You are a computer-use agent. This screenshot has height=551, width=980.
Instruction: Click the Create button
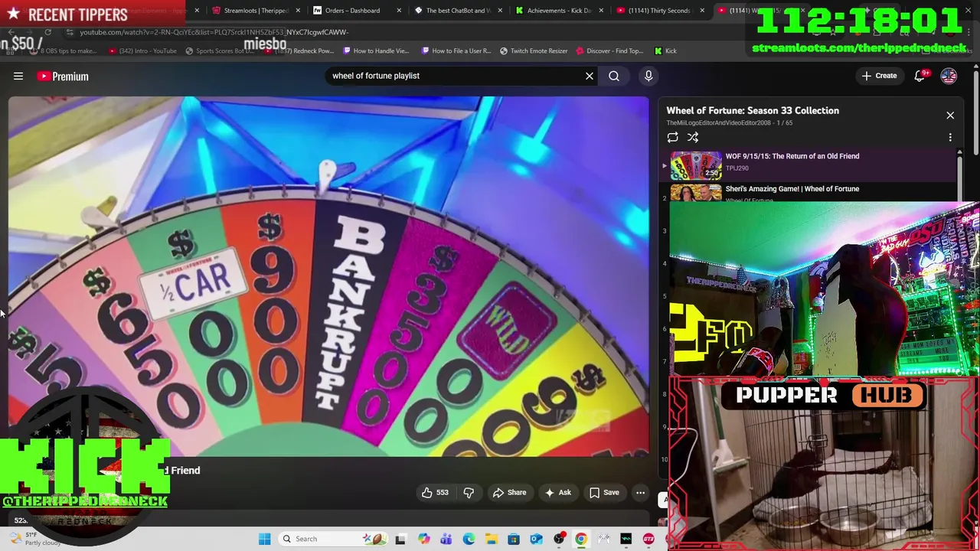(879, 76)
